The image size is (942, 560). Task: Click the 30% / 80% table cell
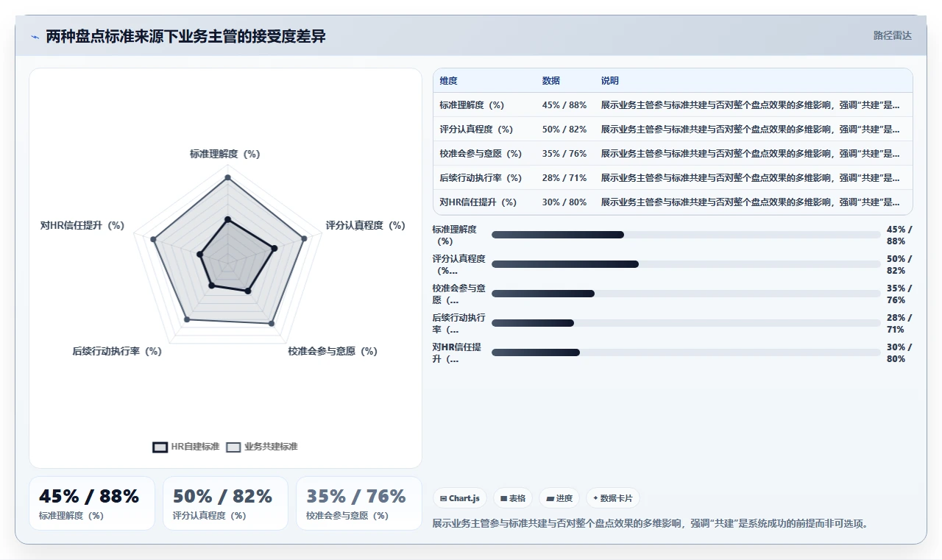tap(564, 202)
